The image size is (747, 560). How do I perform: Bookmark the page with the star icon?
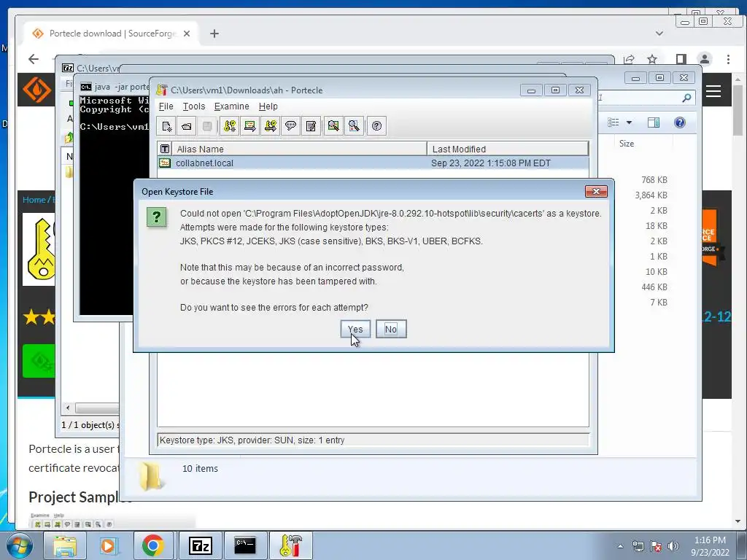coord(652,59)
